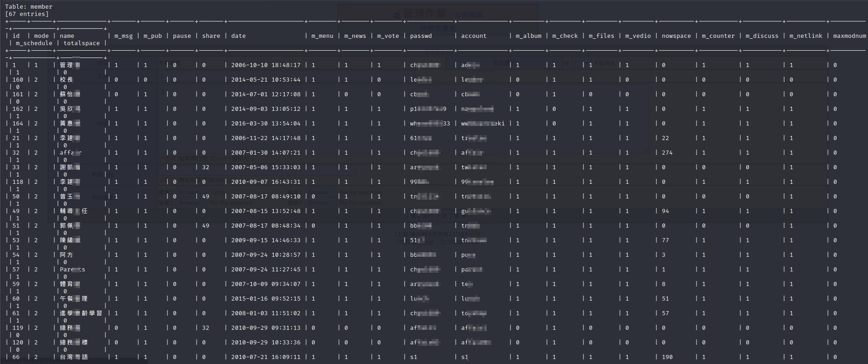The width and height of the screenshot is (868, 364).
Task: Click the "m_album" column header
Action: tap(529, 36)
